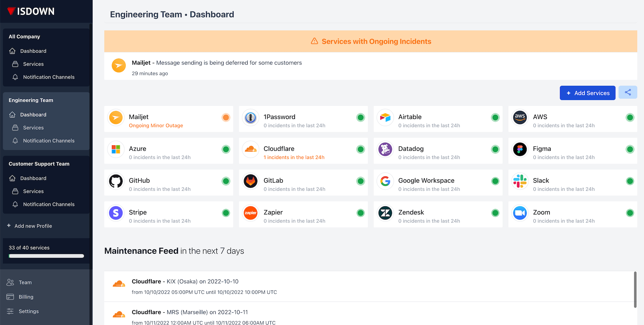Click Mailjet's orange outage status dot
The height and width of the screenshot is (325, 644).
point(226,117)
